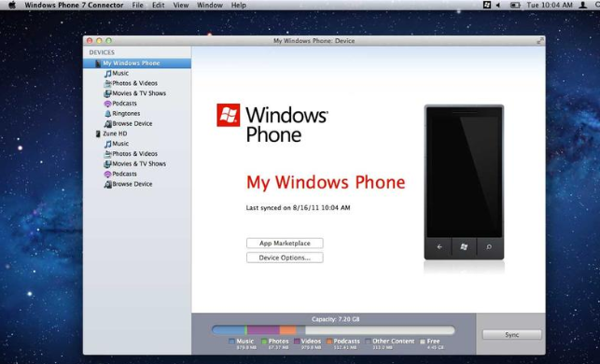This screenshot has width=600, height=364.
Task: Click the Windows key on phone image
Action: click(464, 247)
